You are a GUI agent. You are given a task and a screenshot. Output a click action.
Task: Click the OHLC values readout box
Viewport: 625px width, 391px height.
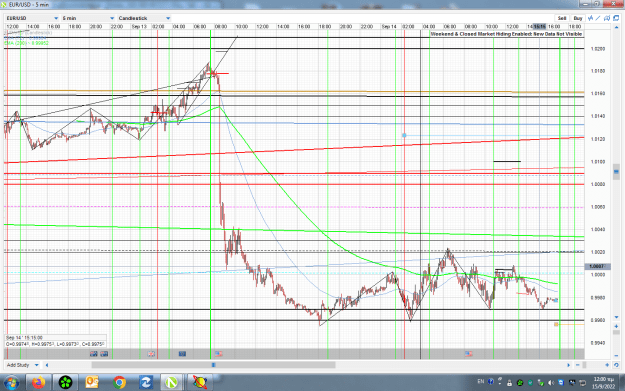click(55, 344)
